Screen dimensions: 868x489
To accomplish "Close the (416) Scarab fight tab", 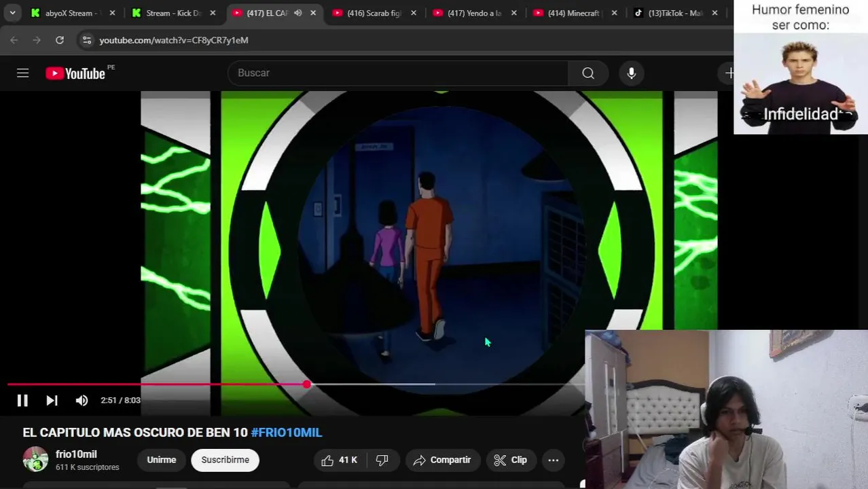I will point(414,13).
